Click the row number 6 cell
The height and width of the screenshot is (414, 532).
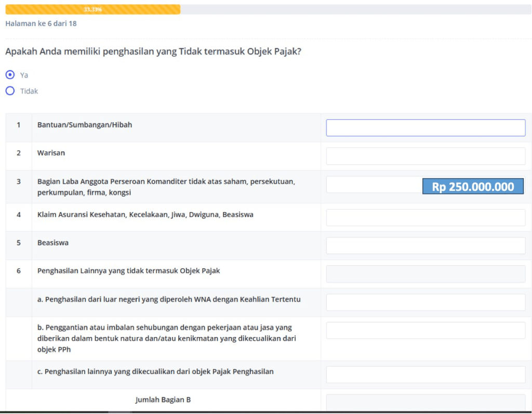(19, 271)
